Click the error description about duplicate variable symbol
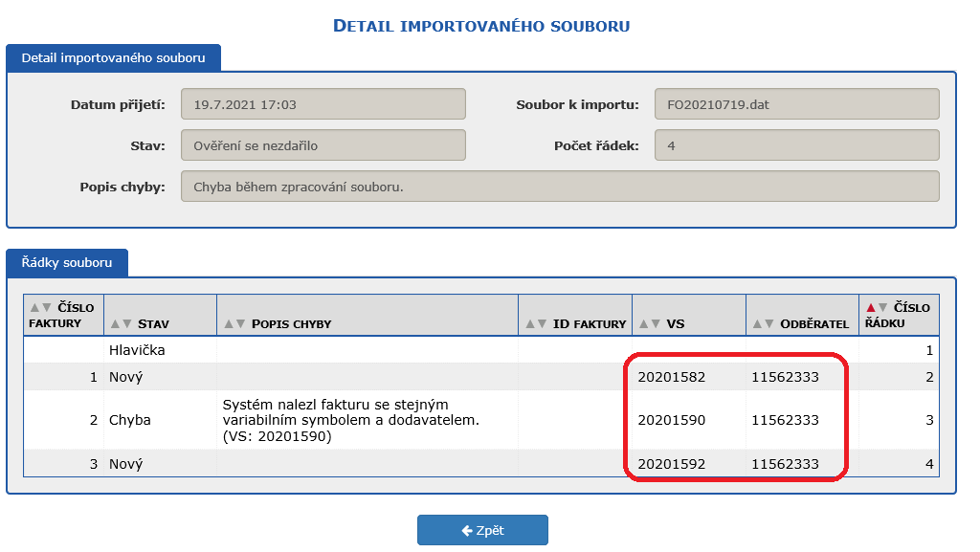The height and width of the screenshot is (552, 980). (x=350, y=420)
